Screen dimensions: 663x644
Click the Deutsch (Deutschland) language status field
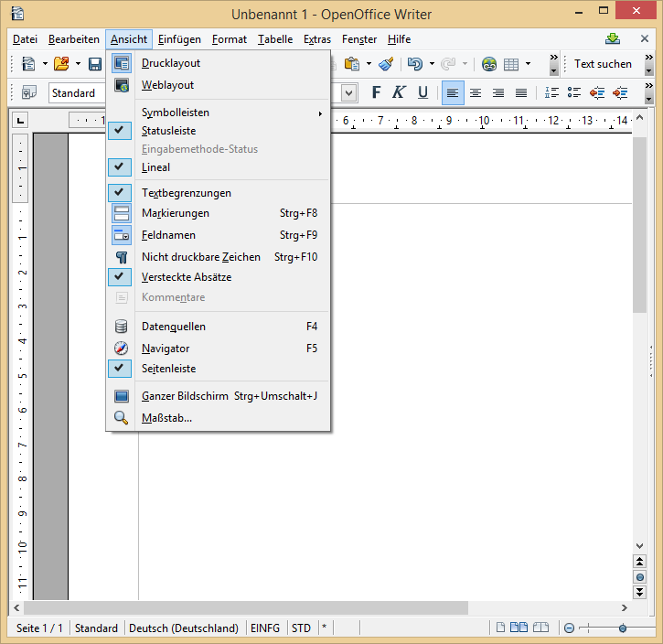click(x=184, y=628)
